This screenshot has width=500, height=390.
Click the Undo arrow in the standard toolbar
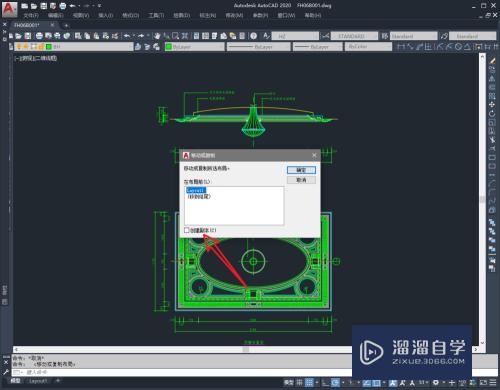pos(127,36)
